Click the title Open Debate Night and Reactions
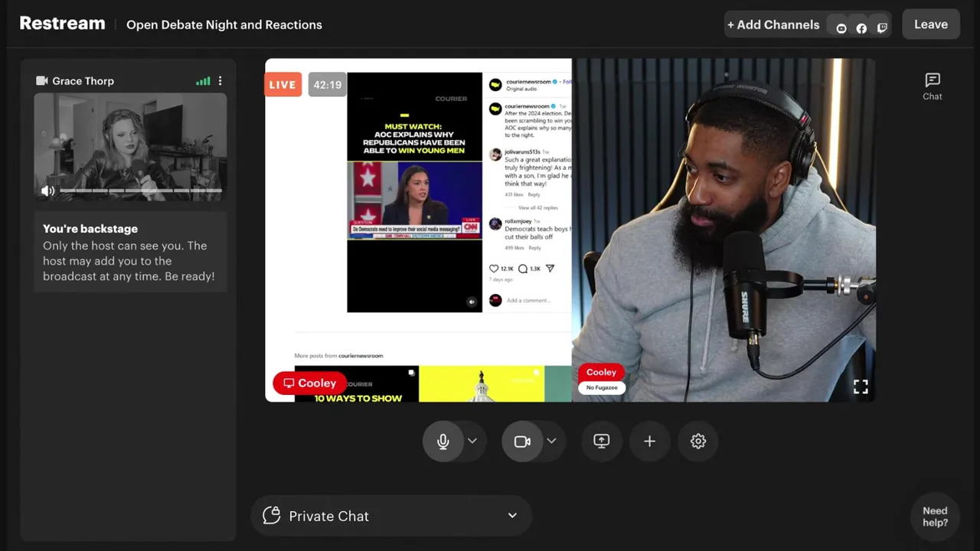This screenshot has height=551, width=980. pyautogui.click(x=224, y=24)
